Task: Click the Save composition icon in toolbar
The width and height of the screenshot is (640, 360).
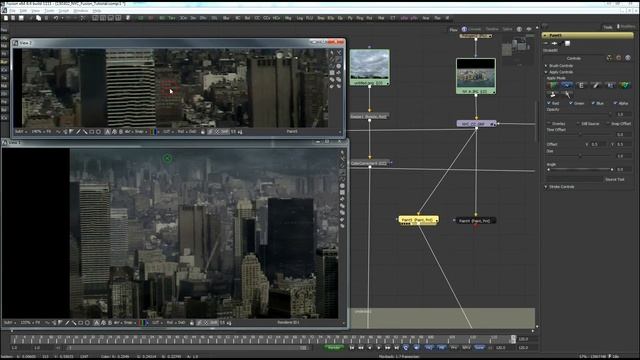Action: tap(21, 18)
